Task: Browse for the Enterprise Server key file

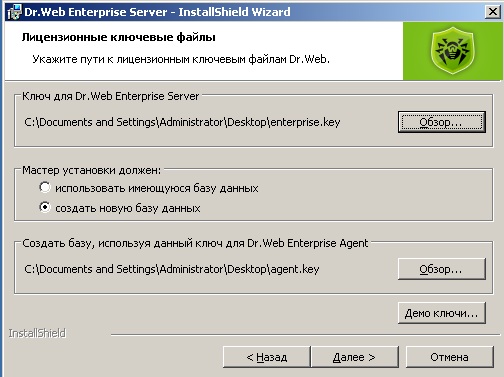Action: point(441,122)
